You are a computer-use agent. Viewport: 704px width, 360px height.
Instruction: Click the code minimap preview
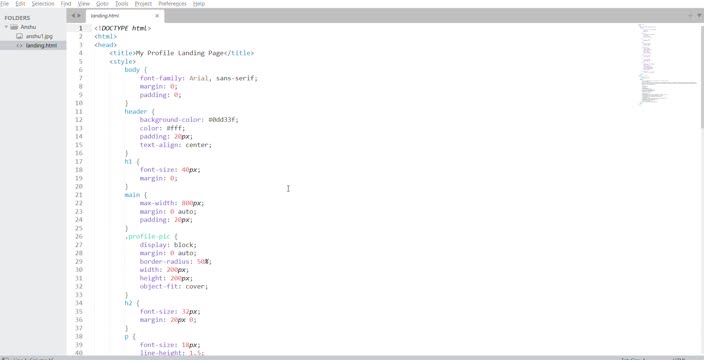point(667,65)
